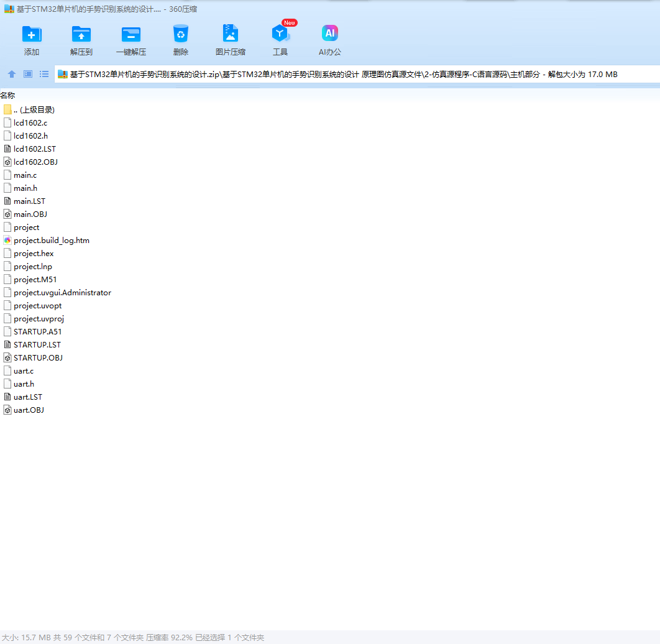
Task: Open the 解压到 (Extract to) tool
Action: point(81,34)
